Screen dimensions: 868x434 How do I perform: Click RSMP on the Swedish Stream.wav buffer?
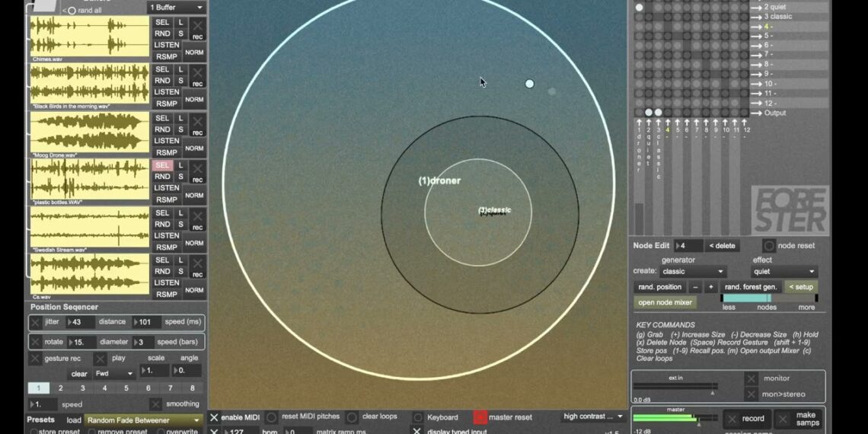pos(166,247)
